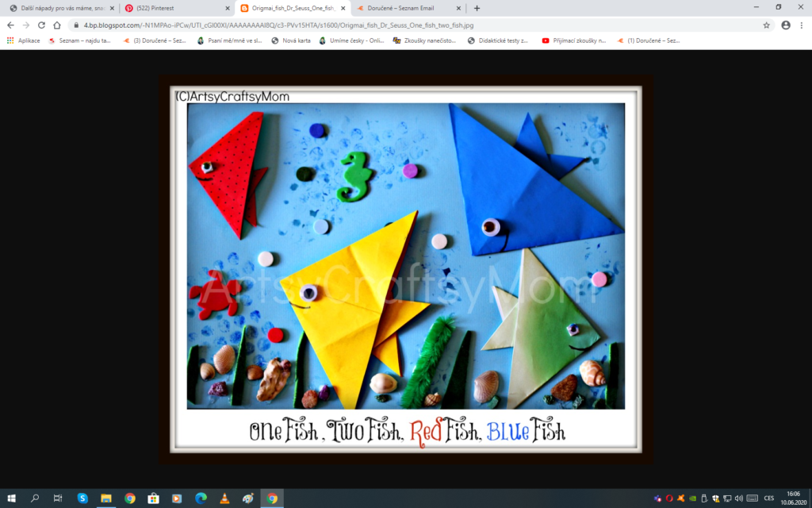Open the NVIDIA settings tray icon
The image size is (812, 508).
[692, 498]
